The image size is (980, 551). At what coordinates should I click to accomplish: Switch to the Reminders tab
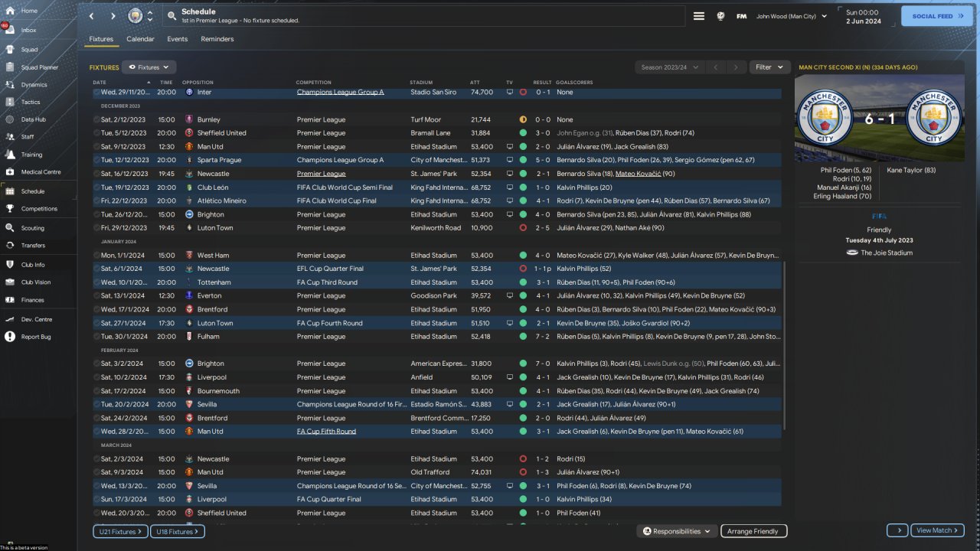217,39
